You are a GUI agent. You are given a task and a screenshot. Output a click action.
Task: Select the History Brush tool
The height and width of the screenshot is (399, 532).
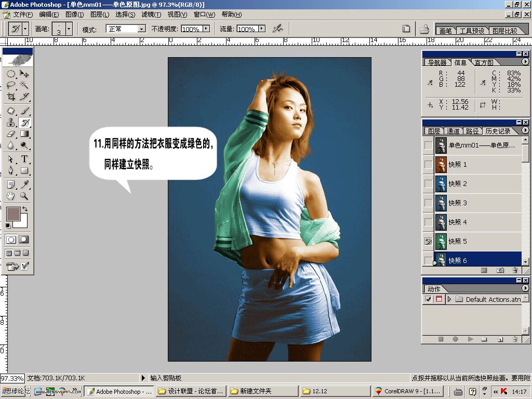(24, 123)
